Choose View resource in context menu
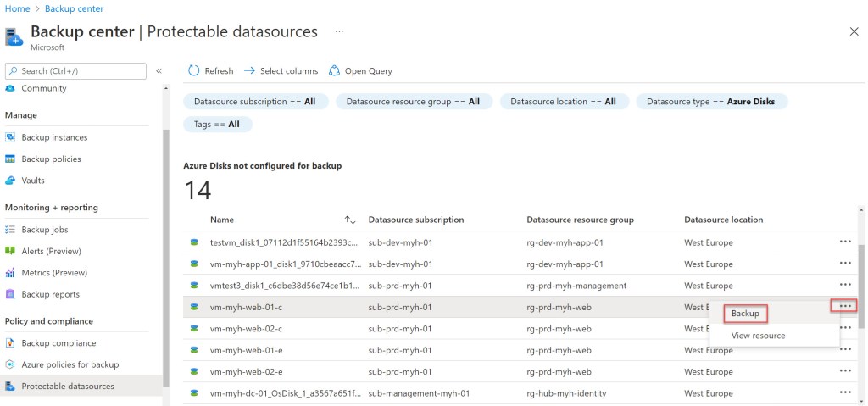This screenshot has height=406, width=868. point(758,336)
